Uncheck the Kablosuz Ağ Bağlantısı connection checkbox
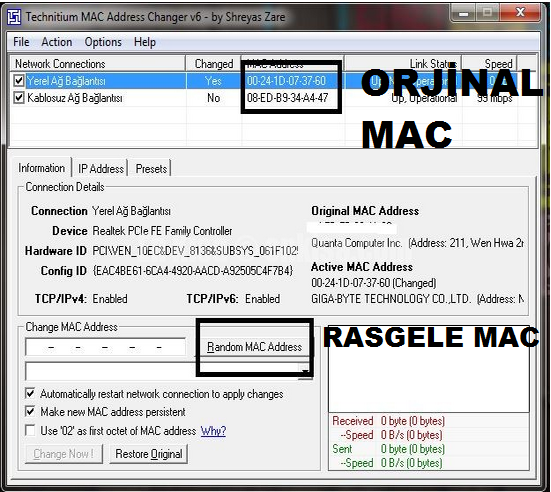This screenshot has height=492, width=551. [x=19, y=97]
